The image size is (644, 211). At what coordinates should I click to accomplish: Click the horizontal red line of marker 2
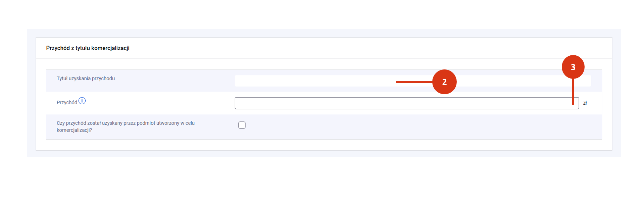tap(414, 82)
